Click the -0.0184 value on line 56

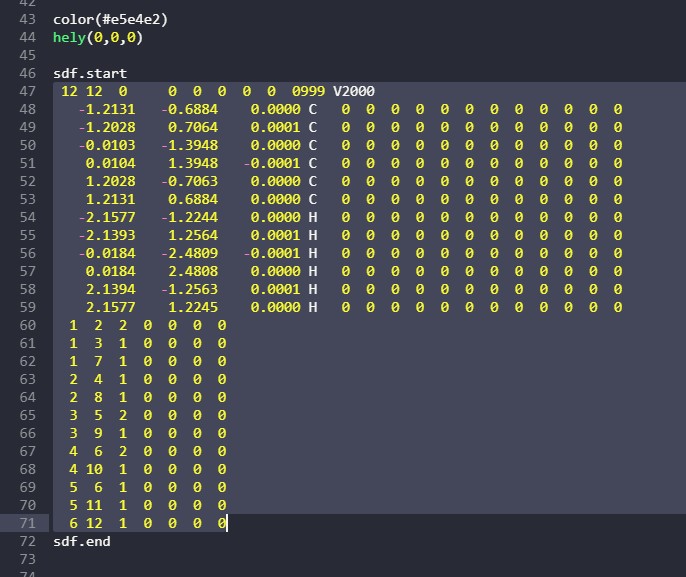106,253
